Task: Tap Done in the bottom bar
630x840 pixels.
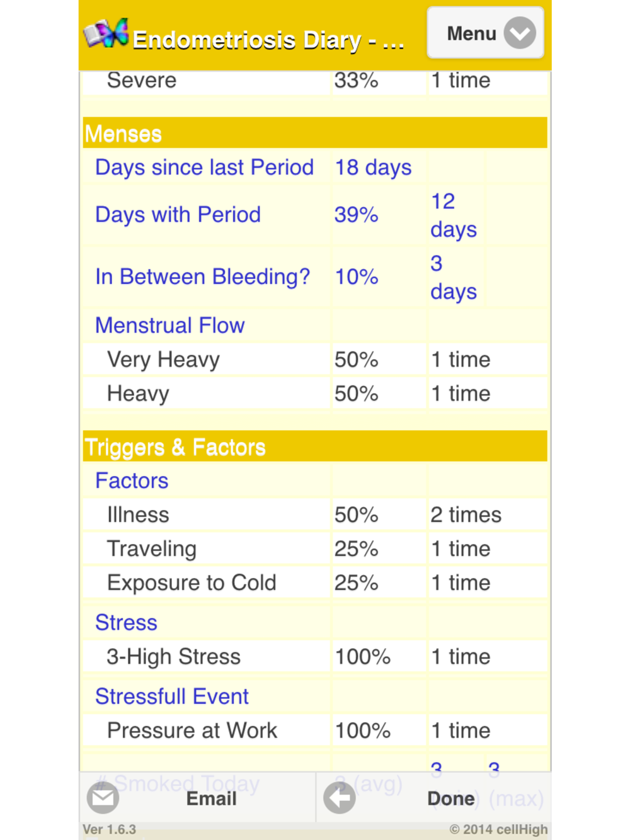Action: [x=451, y=798]
